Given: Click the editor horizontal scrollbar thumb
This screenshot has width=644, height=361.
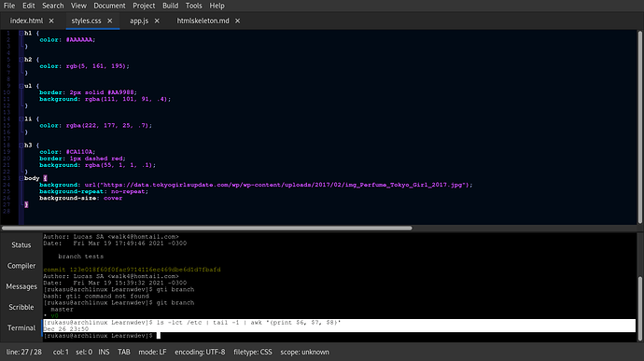Looking at the screenshot, I should (206, 228).
